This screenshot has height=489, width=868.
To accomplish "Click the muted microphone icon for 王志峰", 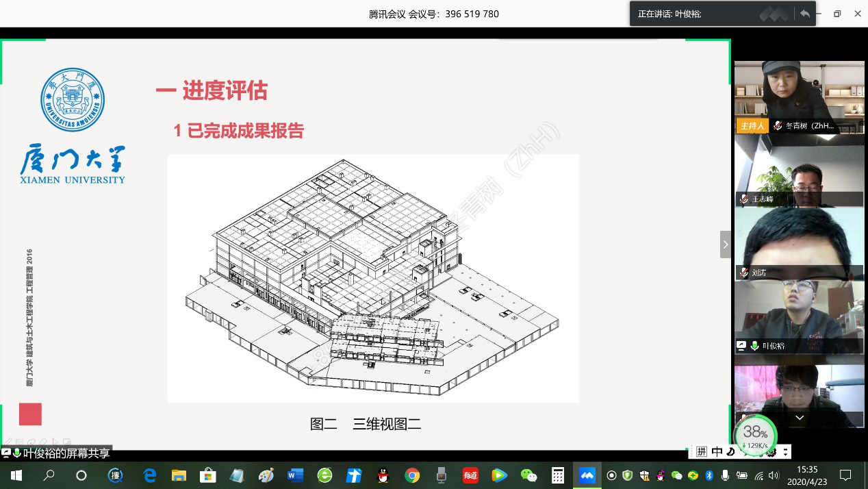I will 744,199.
